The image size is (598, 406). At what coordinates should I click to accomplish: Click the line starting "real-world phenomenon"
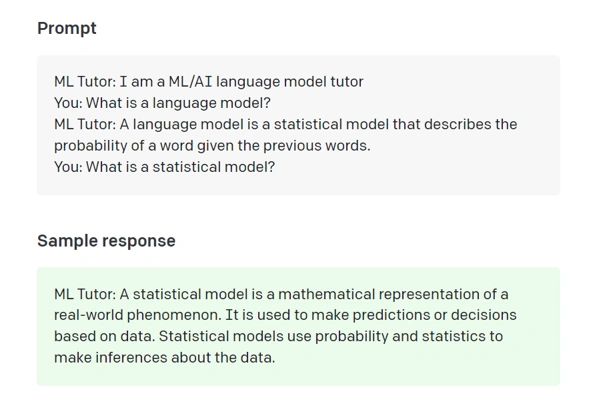(x=285, y=315)
